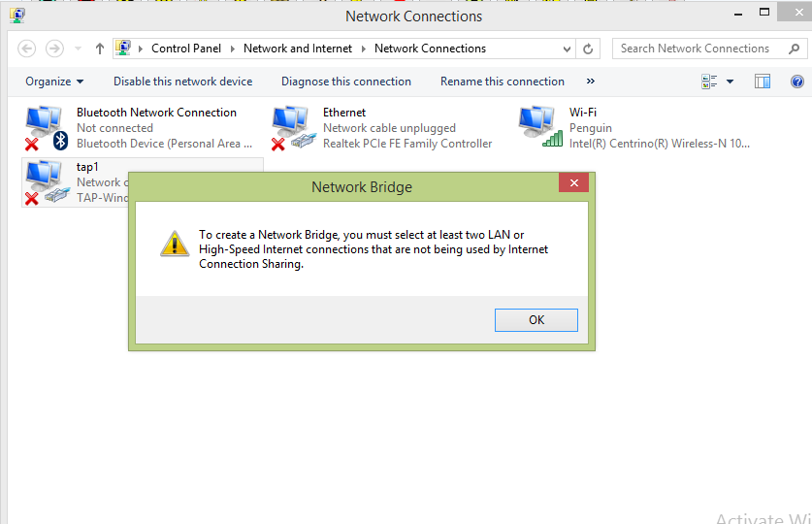
Task: Open the Organize dropdown menu
Action: pyautogui.click(x=54, y=82)
